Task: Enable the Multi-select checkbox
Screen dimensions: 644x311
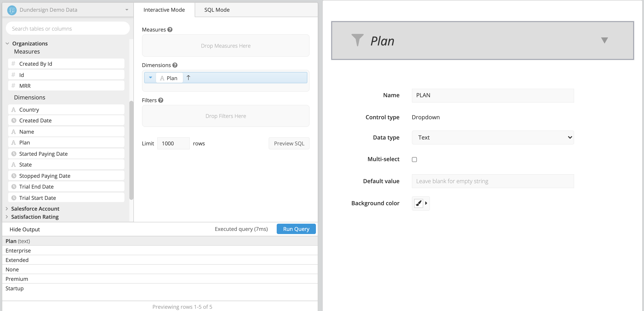Action: tap(415, 160)
